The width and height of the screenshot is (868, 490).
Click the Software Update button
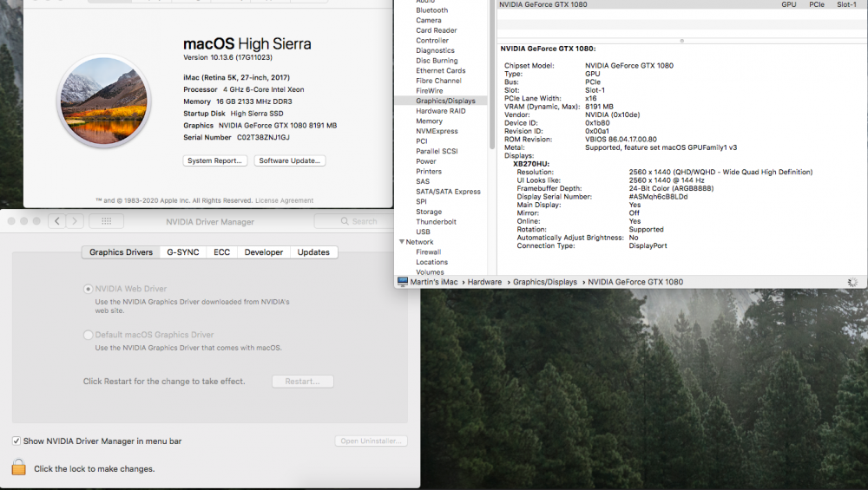tap(290, 160)
